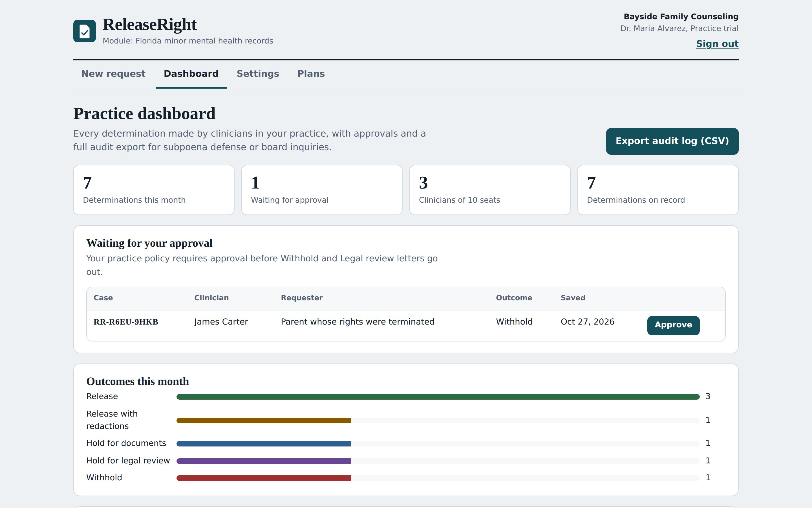This screenshot has height=508, width=812.
Task: Click the 'Waiting for your approval' heading
Action: (x=149, y=243)
